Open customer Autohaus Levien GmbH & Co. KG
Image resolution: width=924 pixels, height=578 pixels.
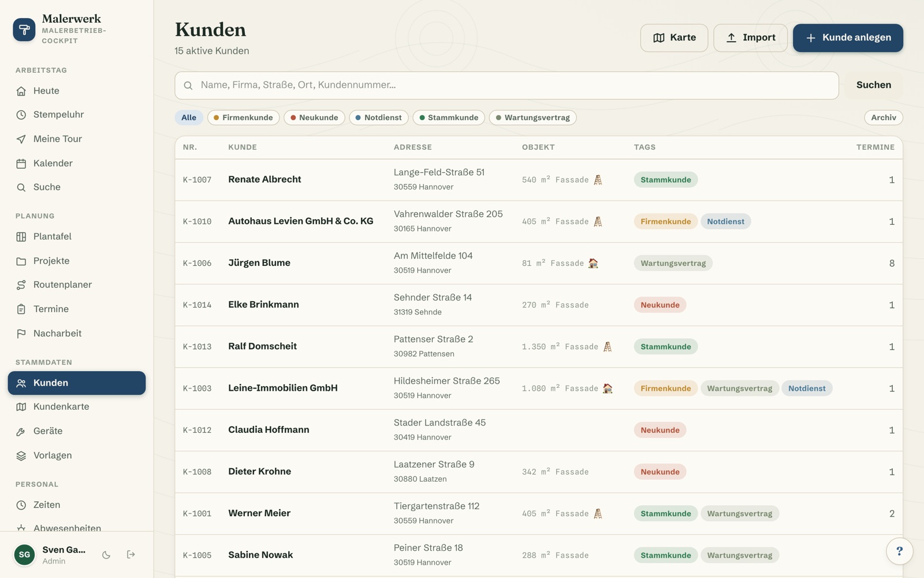pyautogui.click(x=300, y=221)
